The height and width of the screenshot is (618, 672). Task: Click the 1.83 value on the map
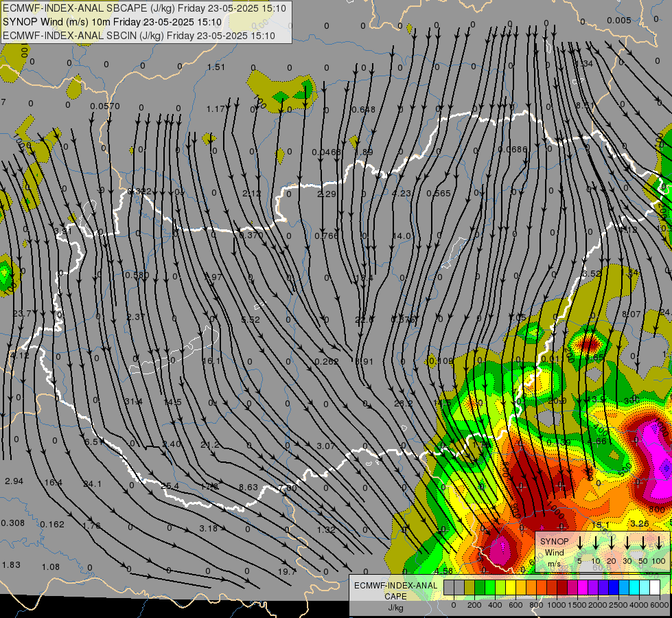coord(11,565)
